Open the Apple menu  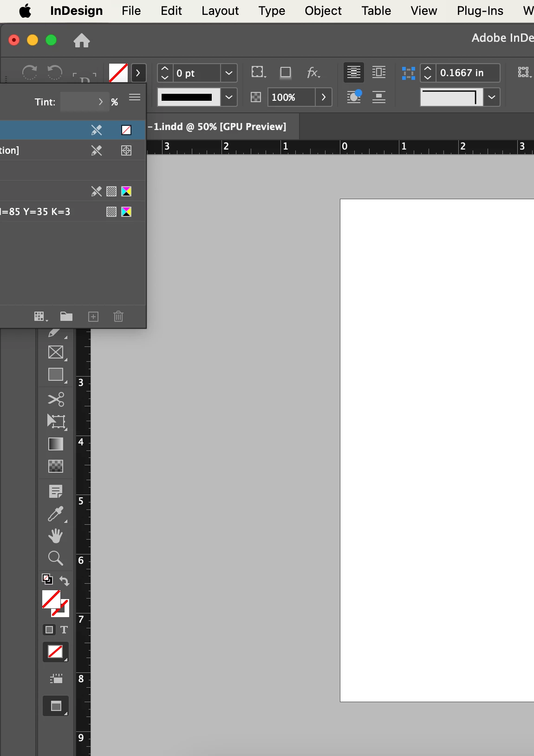[x=26, y=11]
